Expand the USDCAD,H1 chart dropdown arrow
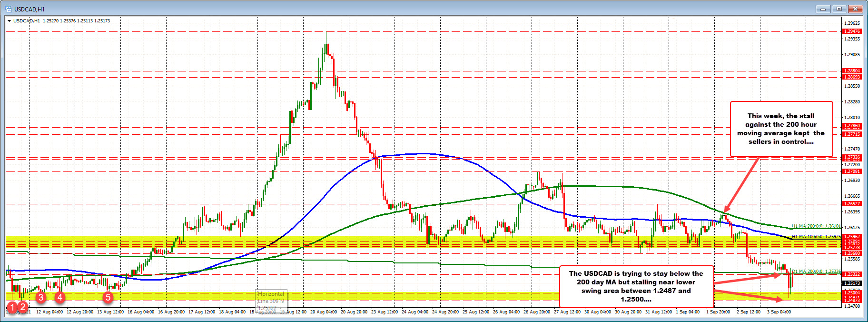 [x=9, y=21]
